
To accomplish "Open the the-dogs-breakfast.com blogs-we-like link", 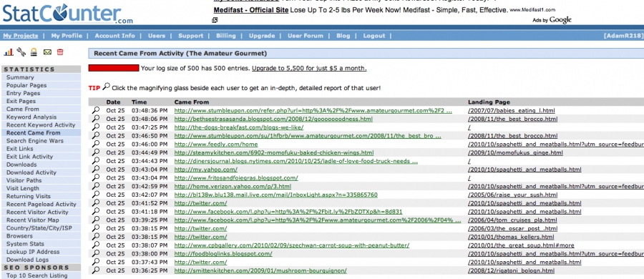I will [x=238, y=127].
